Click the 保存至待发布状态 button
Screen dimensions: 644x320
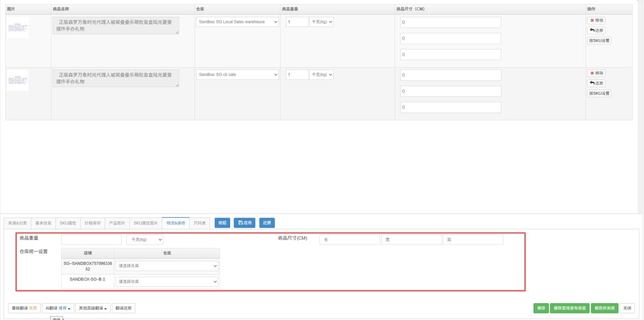(x=569, y=308)
